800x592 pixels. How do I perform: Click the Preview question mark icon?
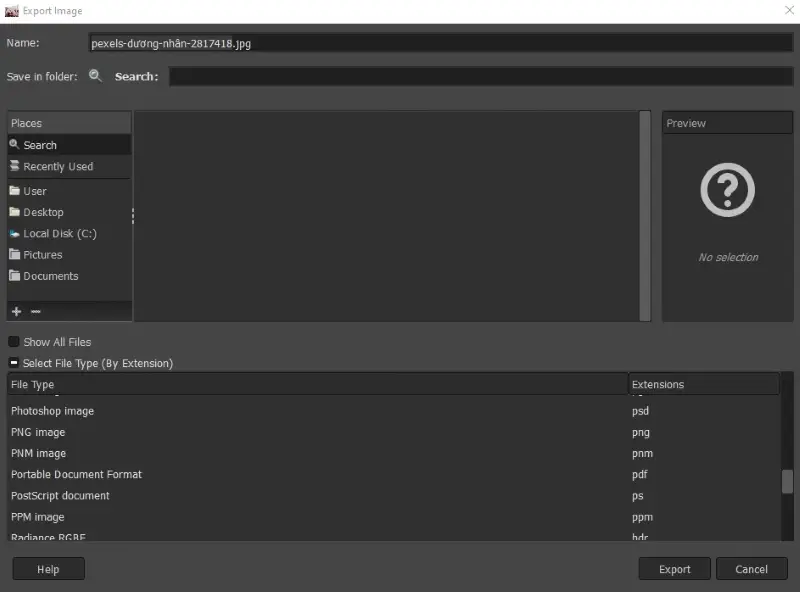pyautogui.click(x=728, y=190)
